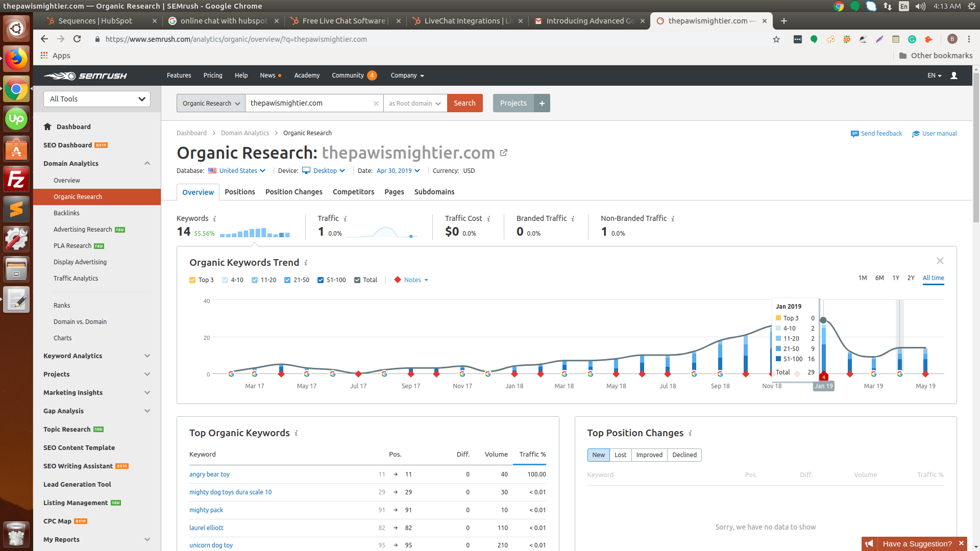Screen dimensions: 980x551
Task: Change the United States database dropdown
Action: [237, 171]
